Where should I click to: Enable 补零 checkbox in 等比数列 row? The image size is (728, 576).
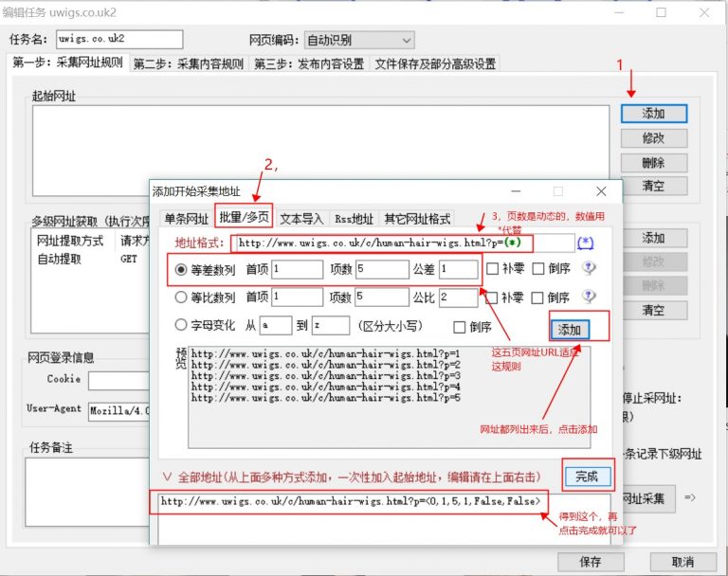491,297
